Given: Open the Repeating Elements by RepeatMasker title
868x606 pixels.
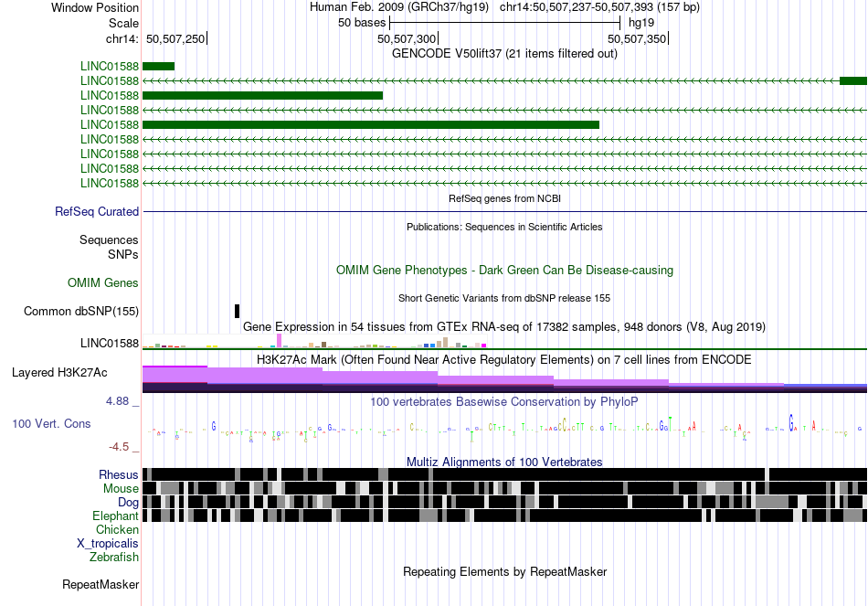Looking at the screenshot, I should click(504, 571).
